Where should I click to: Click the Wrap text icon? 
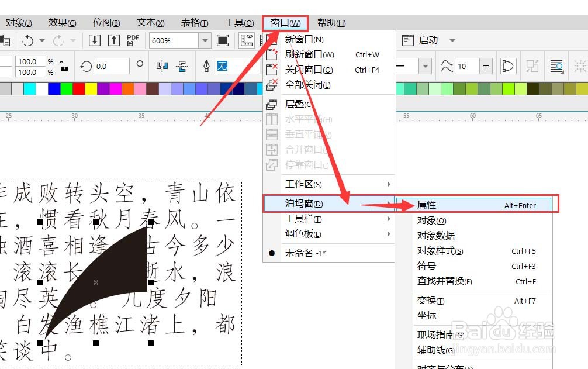pos(557,67)
